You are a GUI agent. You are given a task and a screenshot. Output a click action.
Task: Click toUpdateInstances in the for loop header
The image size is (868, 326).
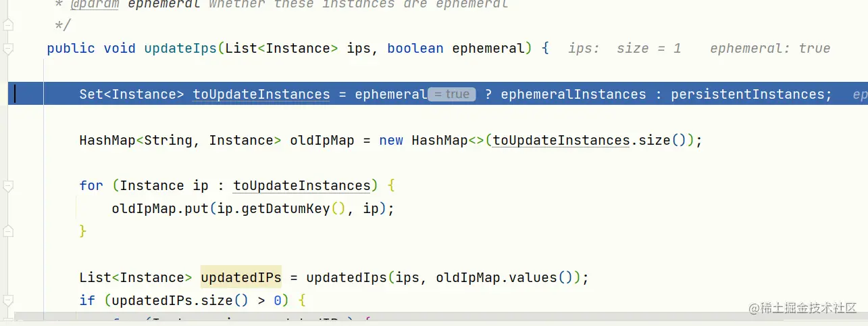[x=302, y=186]
